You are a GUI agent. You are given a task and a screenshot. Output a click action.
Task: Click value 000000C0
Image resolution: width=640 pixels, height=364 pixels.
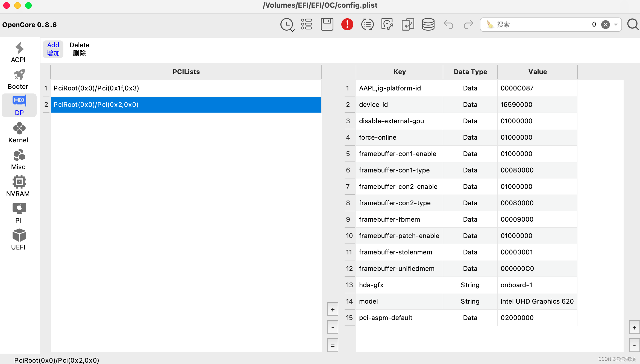point(538,269)
